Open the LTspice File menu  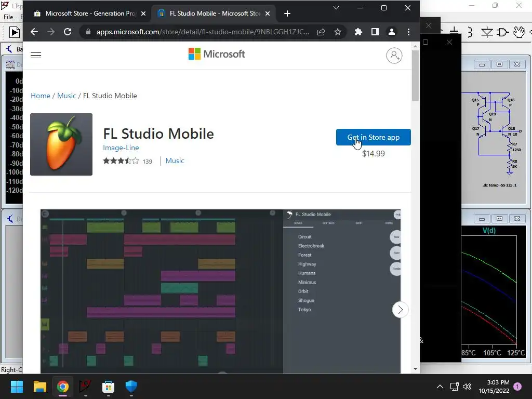[8, 17]
